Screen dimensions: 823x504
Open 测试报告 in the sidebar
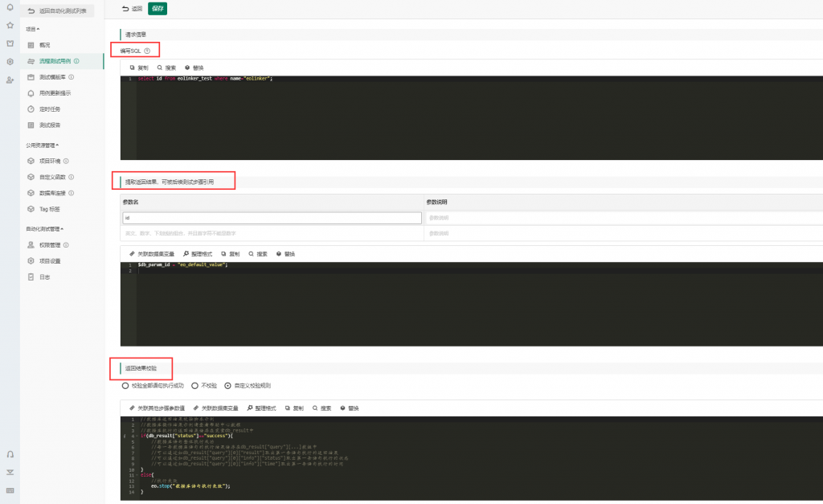click(49, 125)
